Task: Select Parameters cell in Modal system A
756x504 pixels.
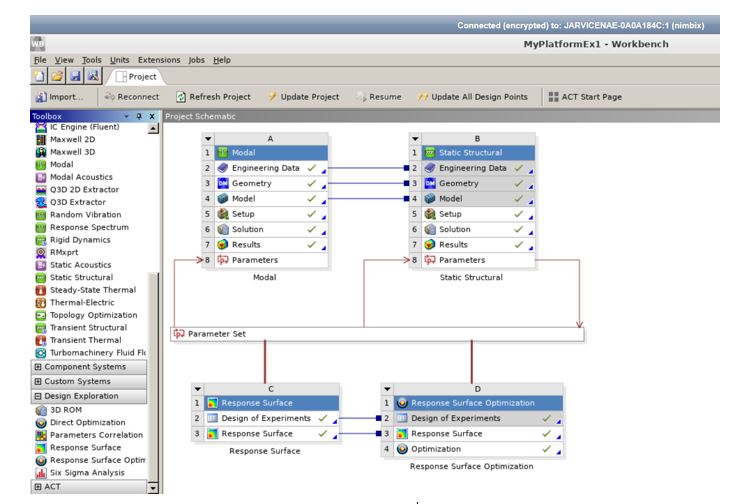Action: tap(270, 260)
